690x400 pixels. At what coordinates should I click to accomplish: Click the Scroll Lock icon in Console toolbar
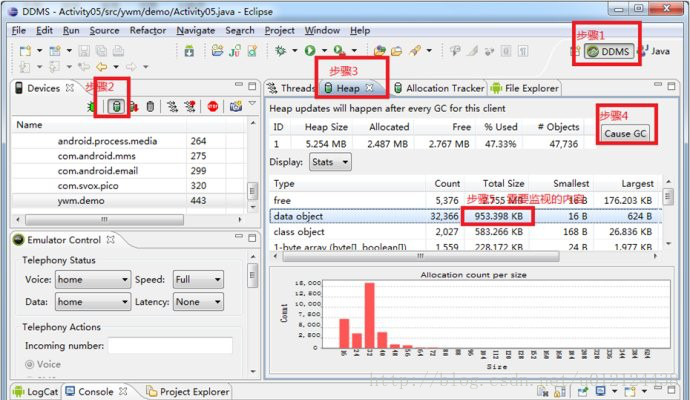(560, 391)
